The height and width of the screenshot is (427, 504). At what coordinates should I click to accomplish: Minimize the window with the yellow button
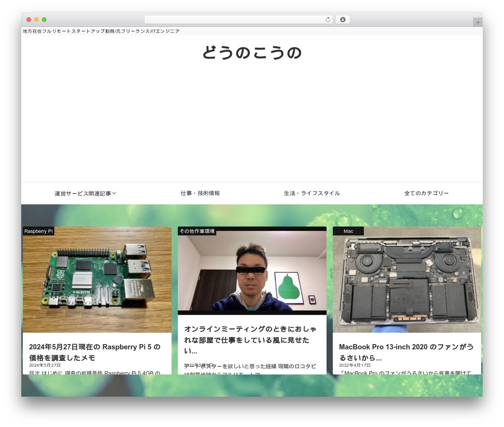tap(36, 20)
